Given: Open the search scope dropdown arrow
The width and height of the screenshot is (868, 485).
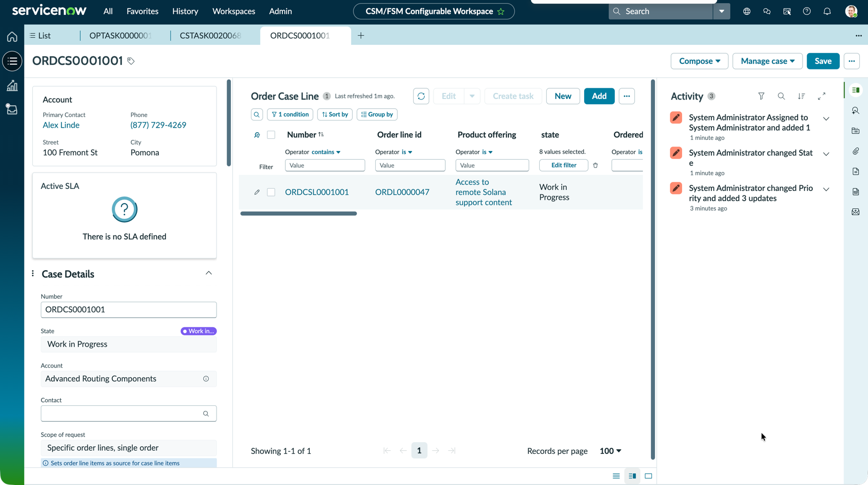Looking at the screenshot, I should (x=721, y=11).
